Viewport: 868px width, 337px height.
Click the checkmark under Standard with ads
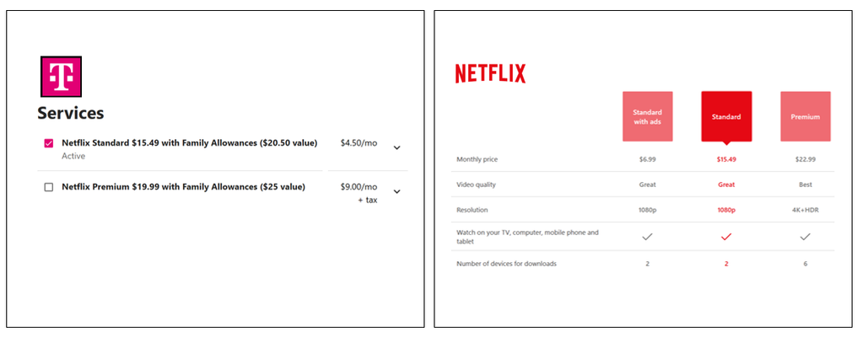tap(647, 237)
